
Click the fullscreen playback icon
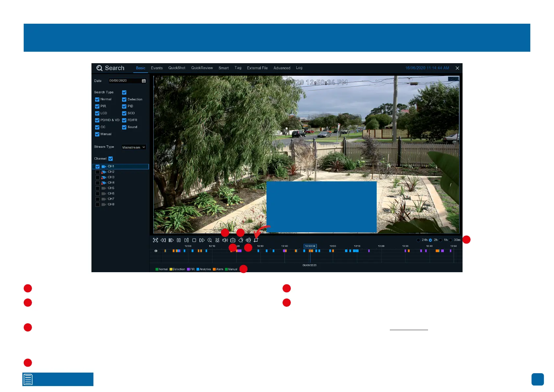point(156,240)
